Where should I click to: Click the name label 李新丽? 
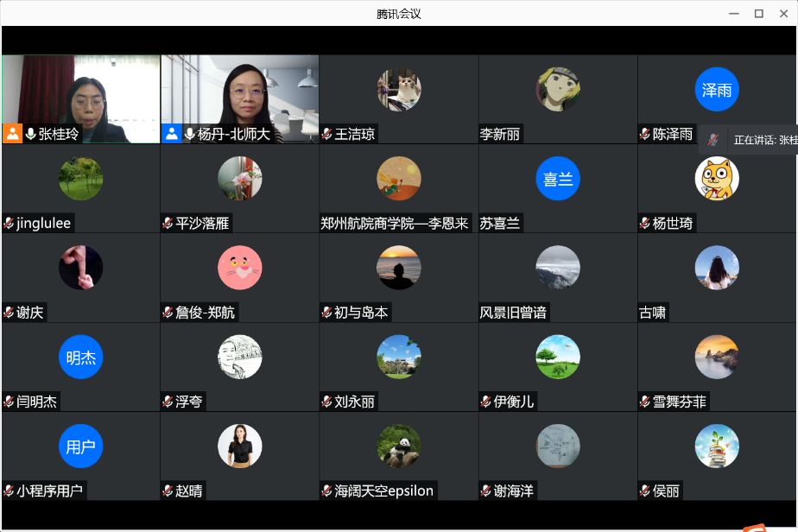click(x=500, y=135)
